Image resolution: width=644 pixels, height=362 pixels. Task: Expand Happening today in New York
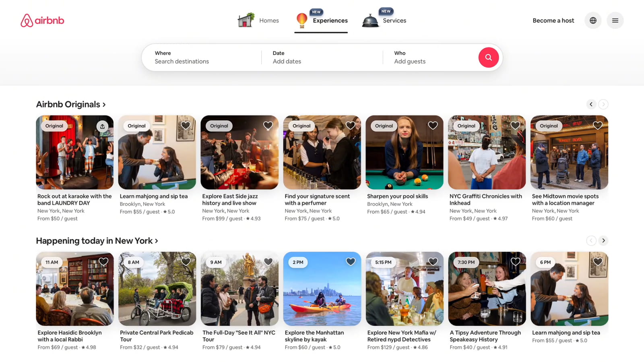coord(96,241)
